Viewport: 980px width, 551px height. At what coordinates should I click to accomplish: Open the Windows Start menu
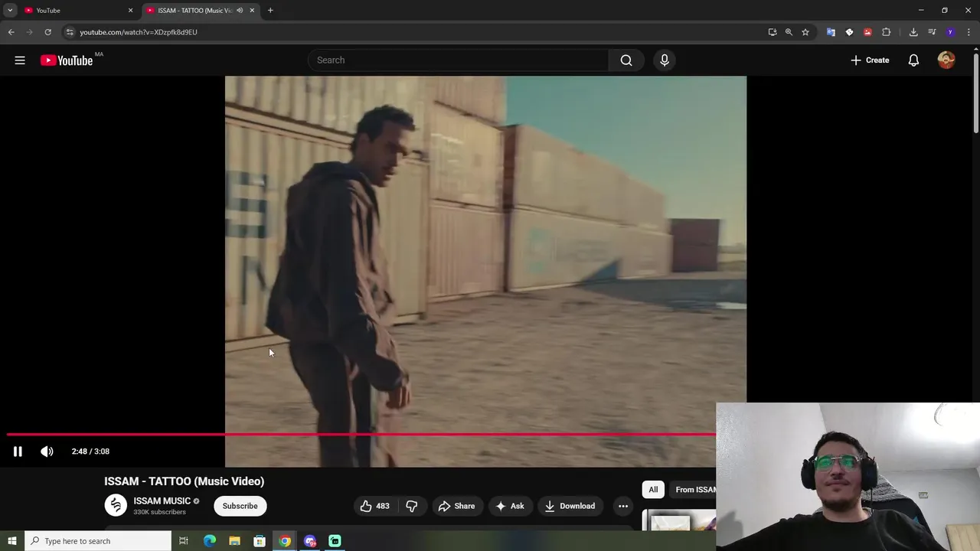click(x=12, y=541)
